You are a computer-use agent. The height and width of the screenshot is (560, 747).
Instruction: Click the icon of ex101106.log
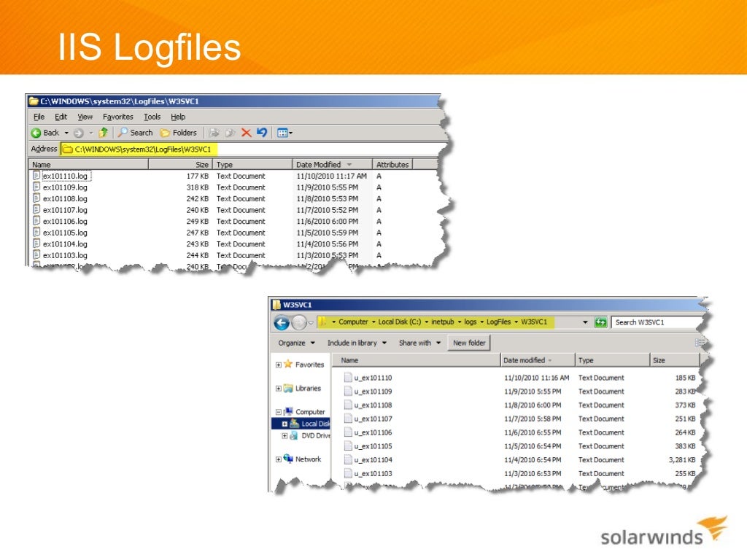(x=36, y=221)
